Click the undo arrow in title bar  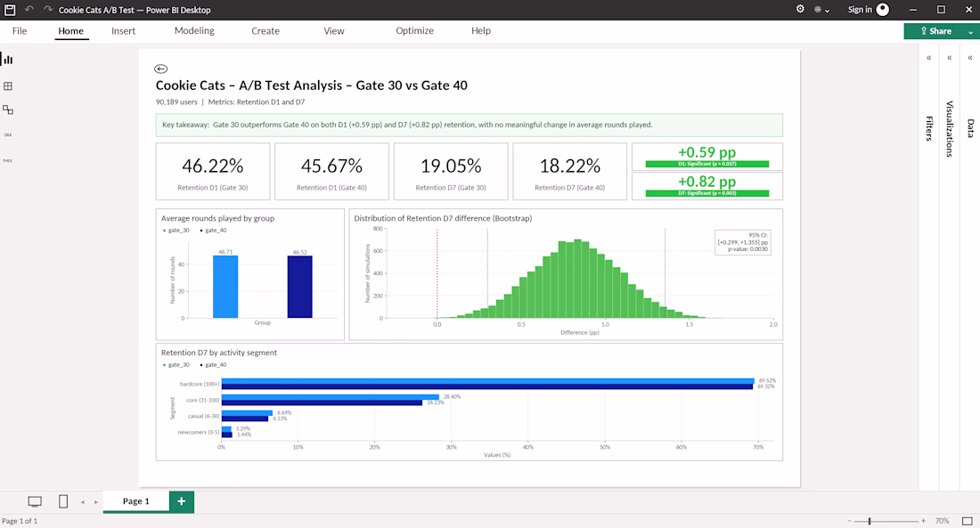click(29, 10)
